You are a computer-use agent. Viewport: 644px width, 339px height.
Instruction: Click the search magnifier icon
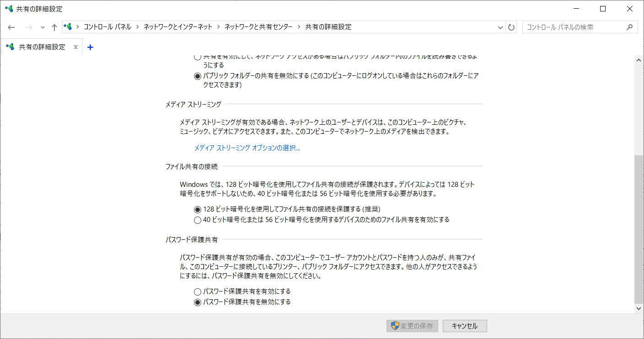(630, 27)
